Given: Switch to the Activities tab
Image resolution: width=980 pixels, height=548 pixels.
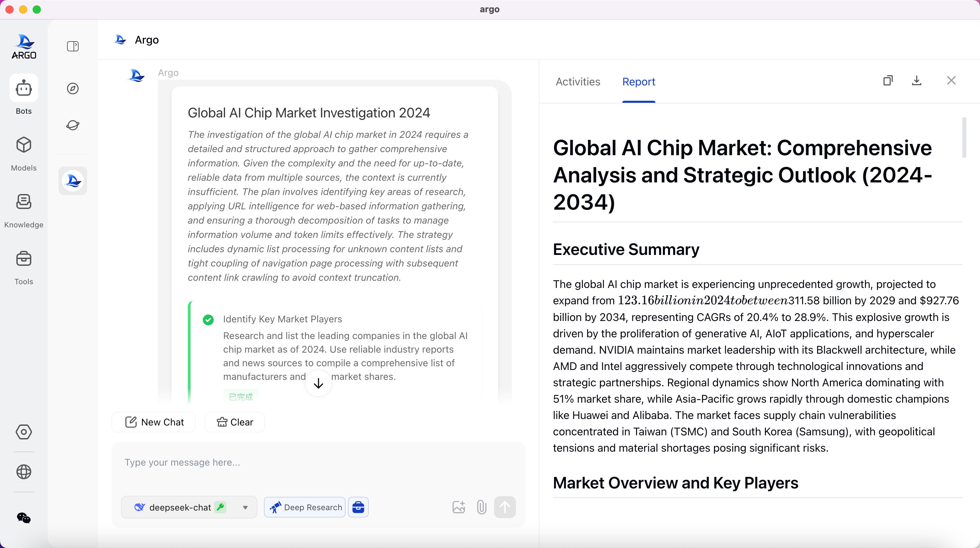Looking at the screenshot, I should point(578,82).
